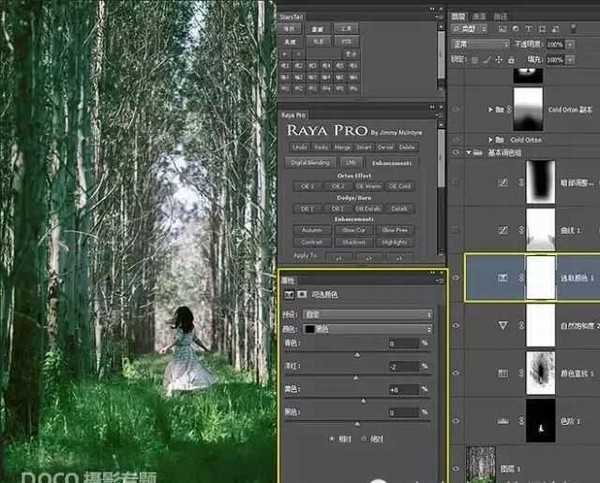The image size is (600, 483).
Task: Click the lock image pixels brush icon
Action: coord(485,58)
